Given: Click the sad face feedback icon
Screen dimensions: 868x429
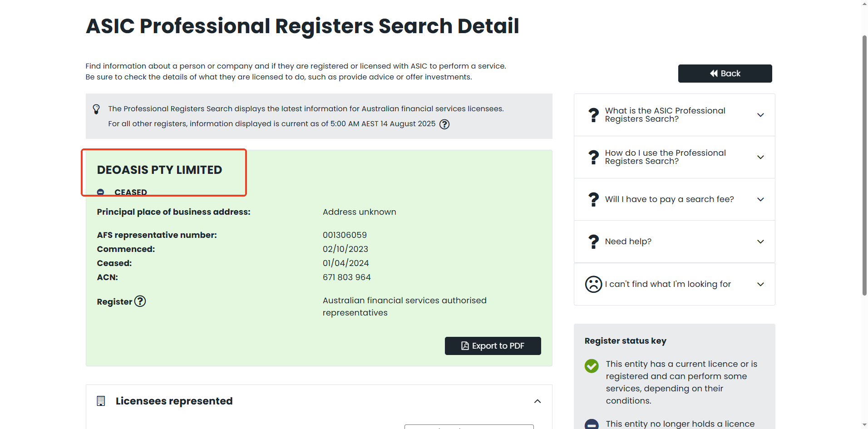Looking at the screenshot, I should click(593, 284).
